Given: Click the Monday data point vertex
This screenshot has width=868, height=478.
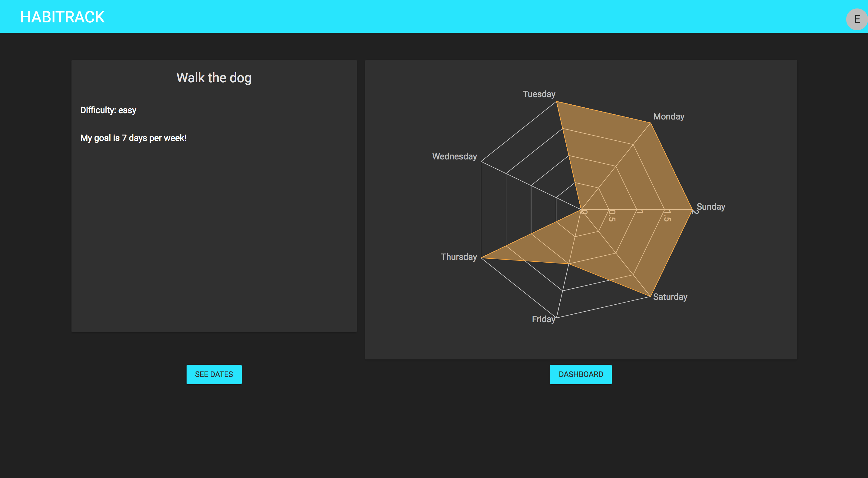Looking at the screenshot, I should click(650, 123).
